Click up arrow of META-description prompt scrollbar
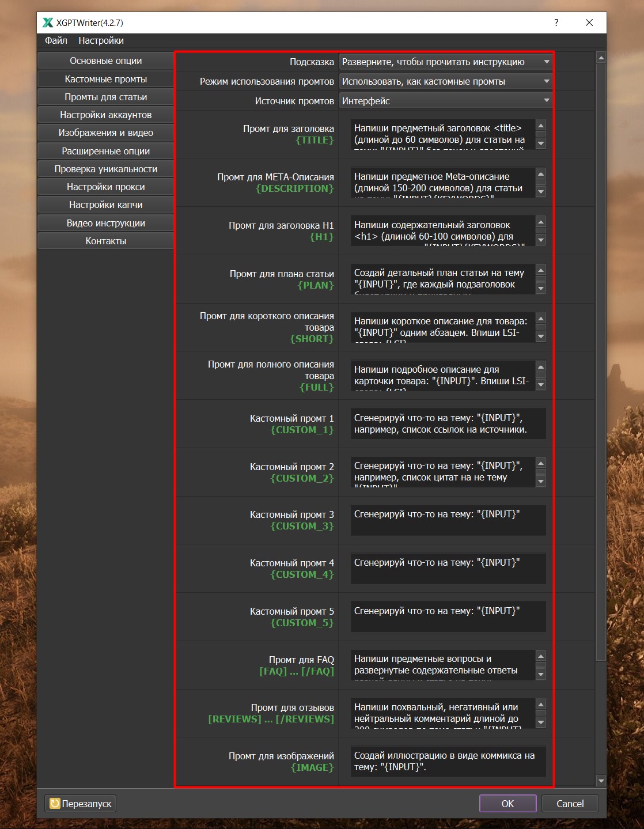Screen dimensions: 644x829 coord(540,174)
